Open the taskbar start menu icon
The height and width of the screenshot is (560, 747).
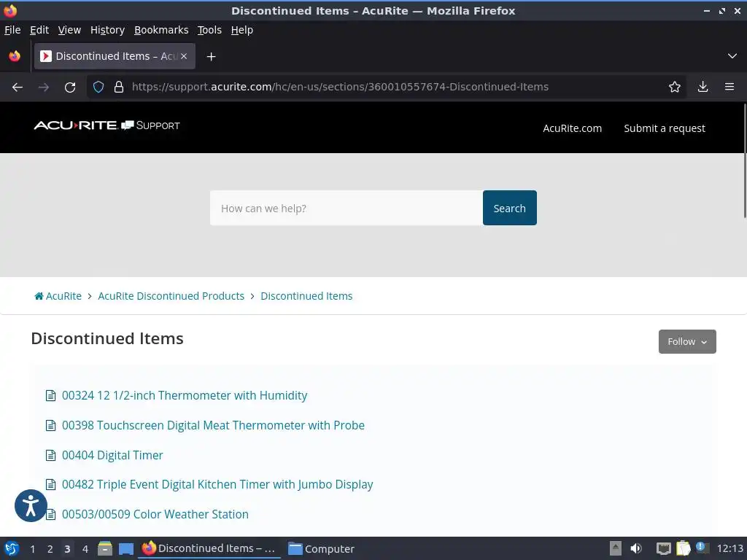click(x=12, y=548)
